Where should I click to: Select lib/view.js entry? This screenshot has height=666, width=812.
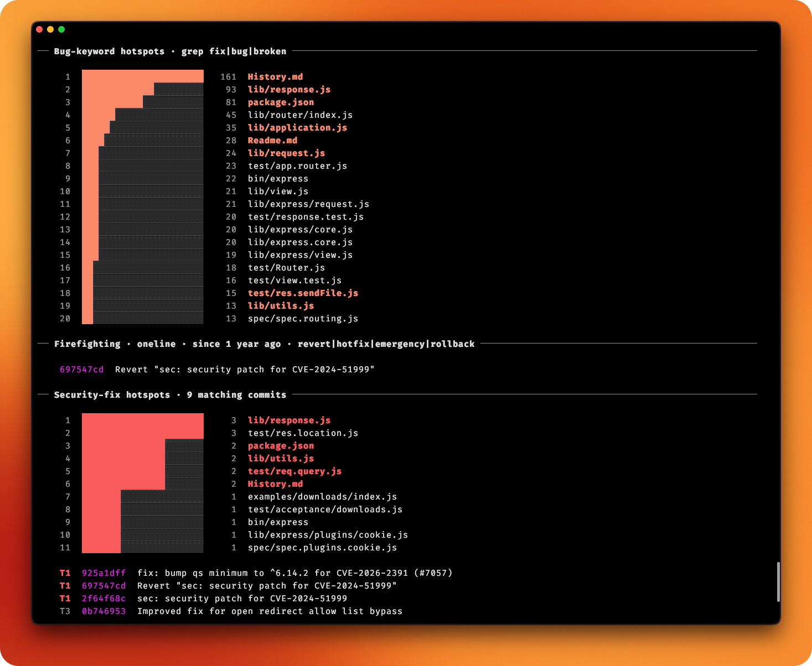coord(278,191)
